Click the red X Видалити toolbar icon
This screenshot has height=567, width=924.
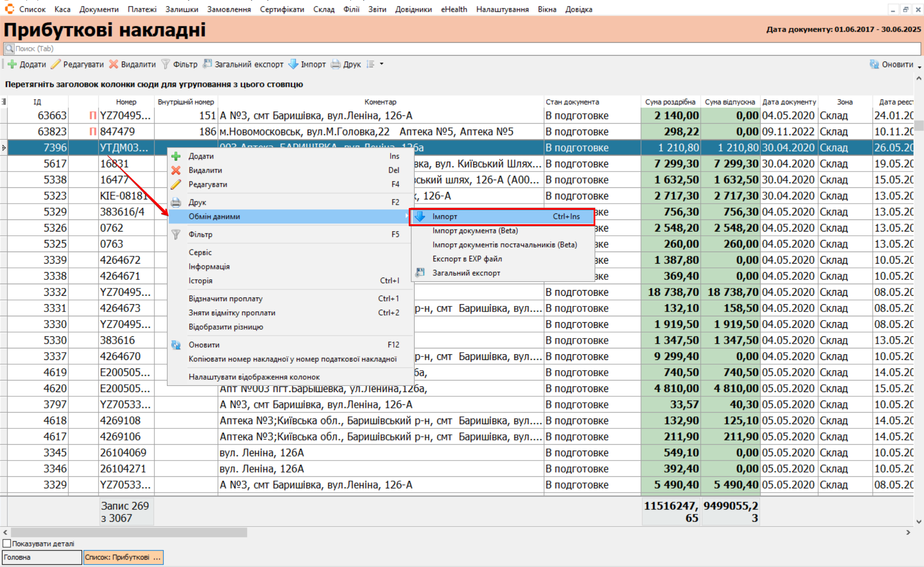[113, 64]
